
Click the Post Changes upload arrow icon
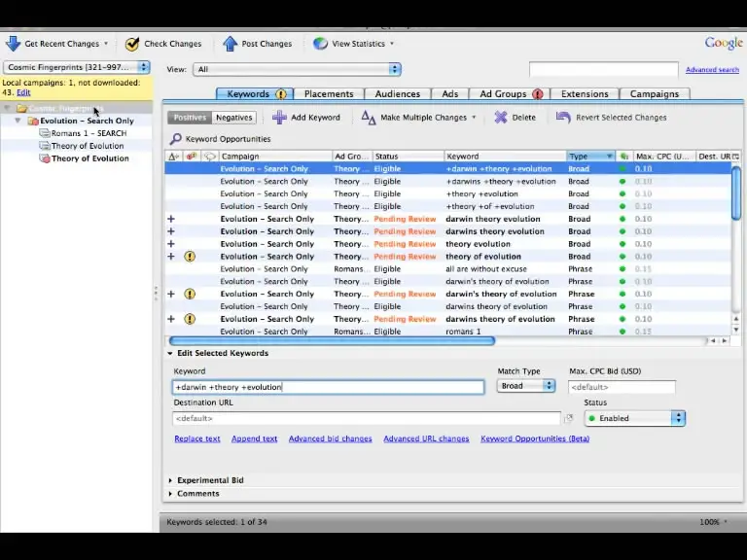point(231,44)
